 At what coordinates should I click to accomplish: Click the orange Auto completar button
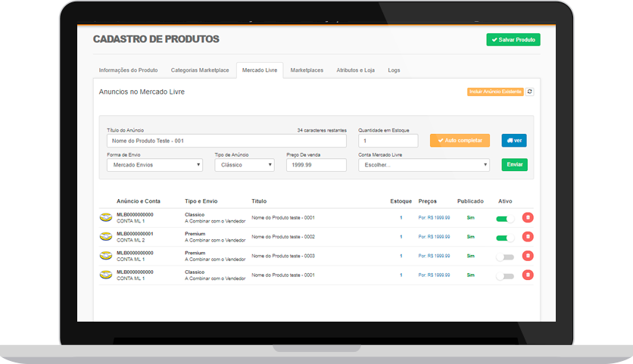pyautogui.click(x=460, y=141)
